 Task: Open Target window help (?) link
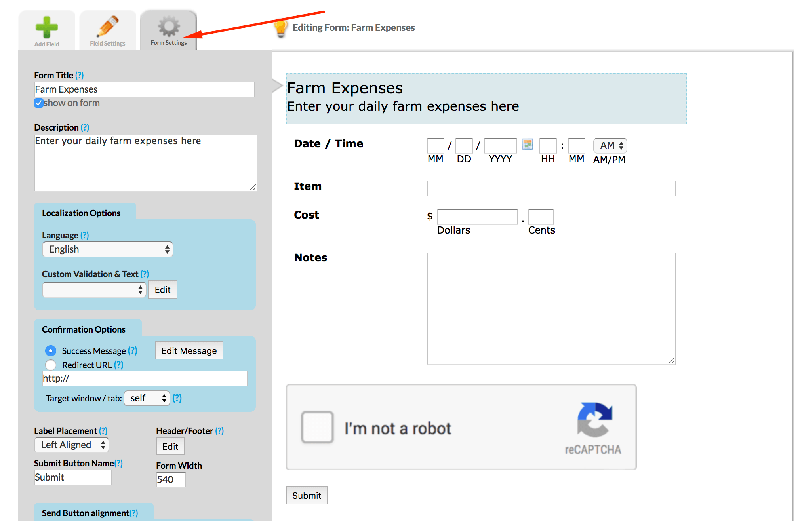pyautogui.click(x=177, y=398)
